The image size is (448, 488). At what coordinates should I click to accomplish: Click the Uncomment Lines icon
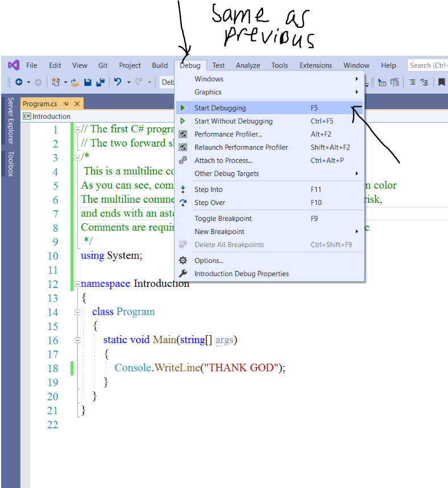(424, 82)
